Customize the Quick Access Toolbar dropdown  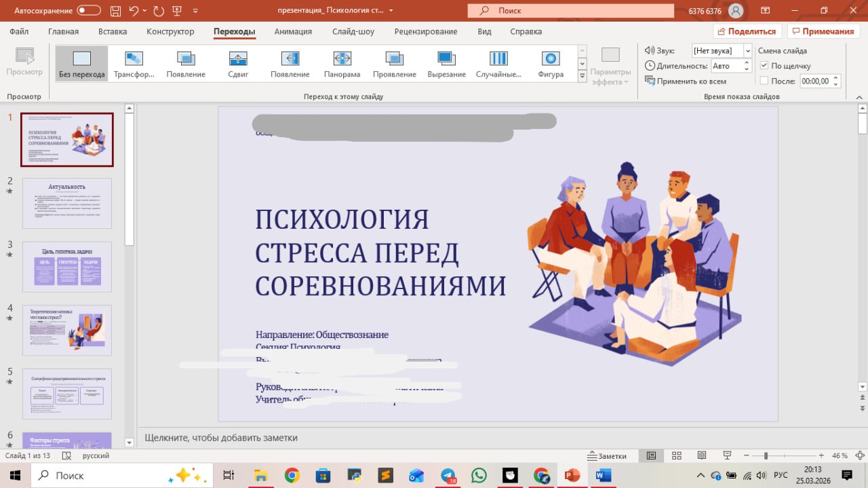[x=196, y=11]
